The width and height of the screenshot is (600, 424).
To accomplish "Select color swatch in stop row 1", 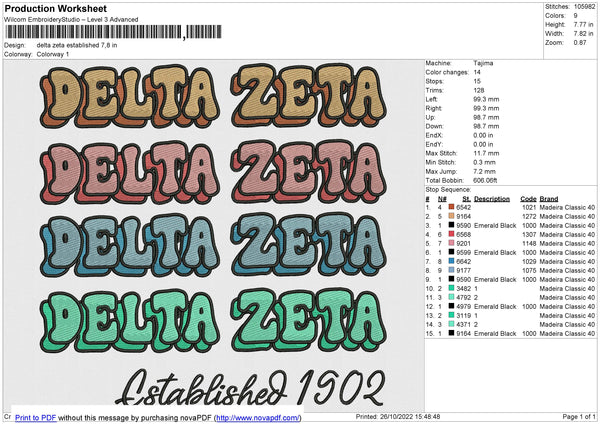I will (x=452, y=207).
